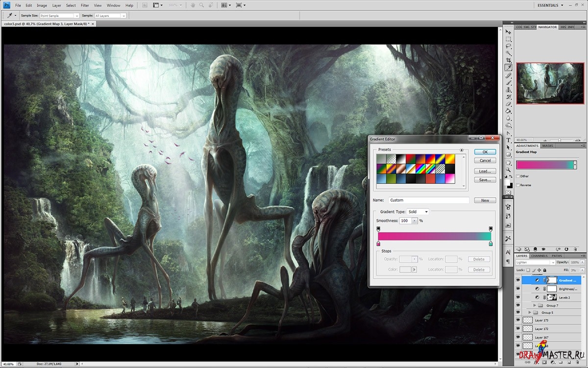This screenshot has width=588, height=368.
Task: Select the Paint Bucket tool
Action: coord(508,111)
